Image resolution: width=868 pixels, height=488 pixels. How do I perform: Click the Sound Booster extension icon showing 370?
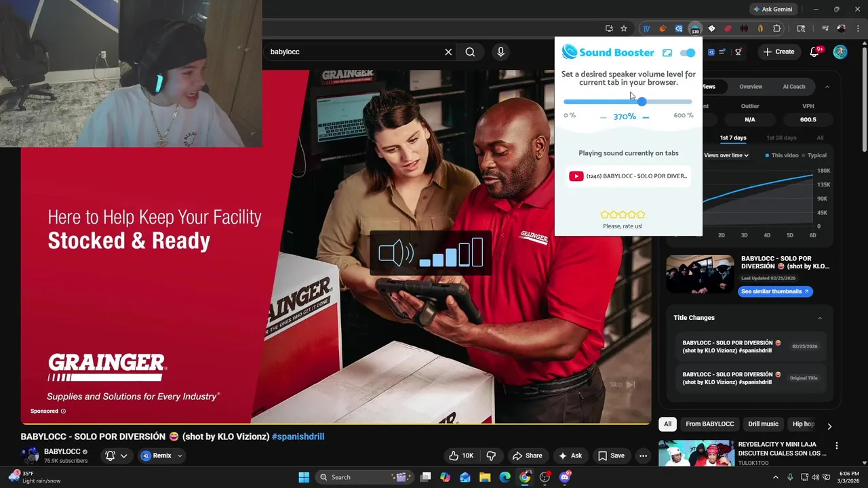tap(695, 29)
